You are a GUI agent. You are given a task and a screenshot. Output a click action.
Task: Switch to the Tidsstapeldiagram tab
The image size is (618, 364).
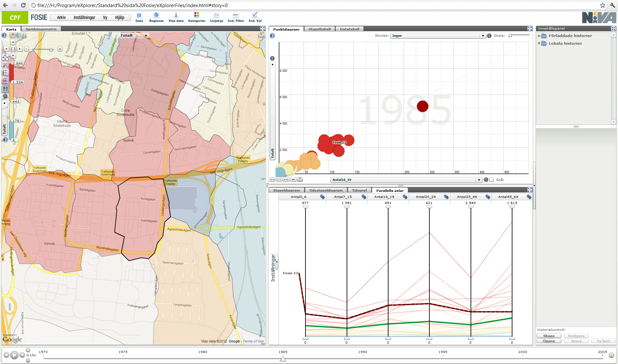click(326, 190)
